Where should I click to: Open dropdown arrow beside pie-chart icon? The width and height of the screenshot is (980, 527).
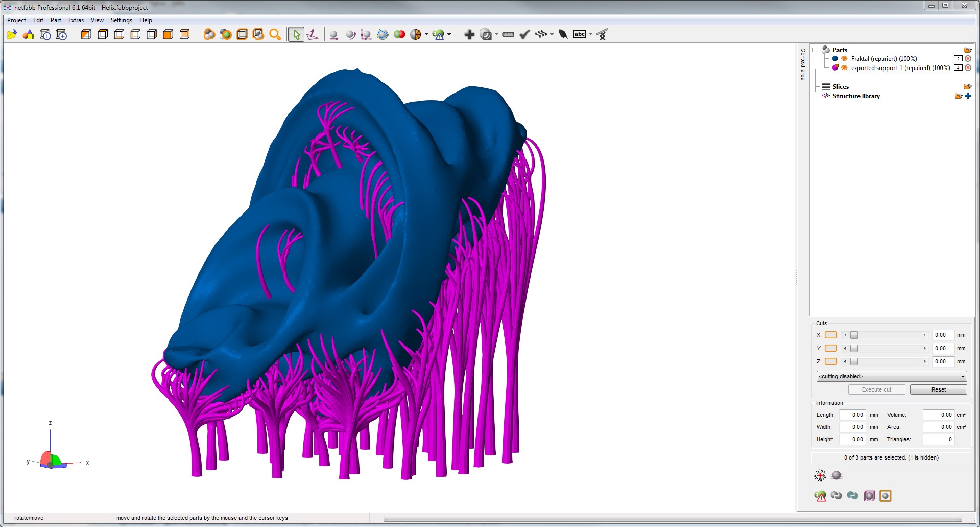pyautogui.click(x=426, y=34)
